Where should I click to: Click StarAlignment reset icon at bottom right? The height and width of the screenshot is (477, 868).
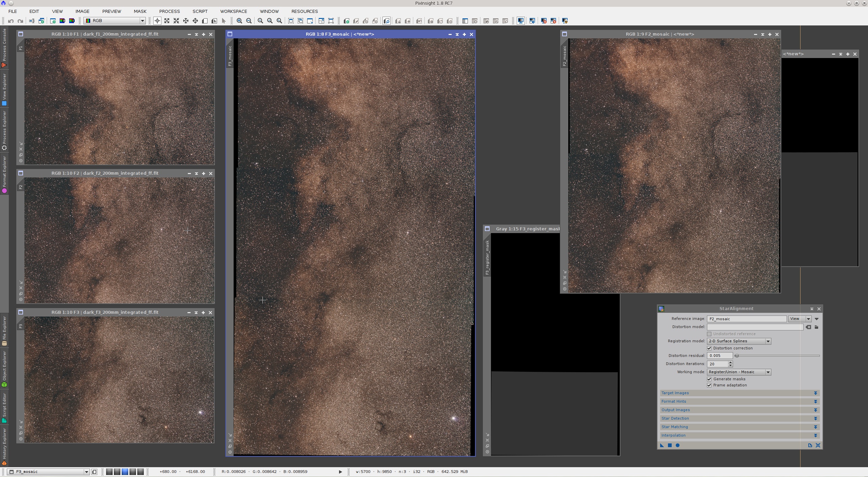pos(818,445)
